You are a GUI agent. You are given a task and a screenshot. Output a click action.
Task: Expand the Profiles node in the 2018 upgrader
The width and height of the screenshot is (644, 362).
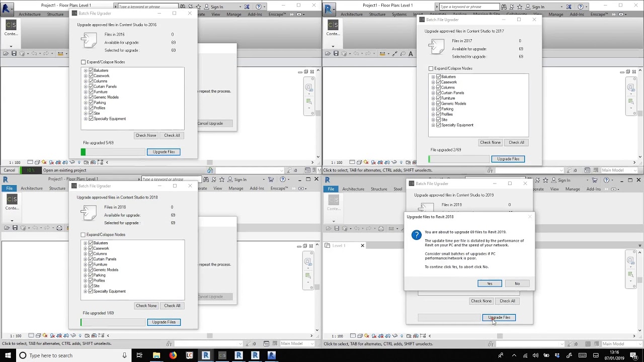86,281
